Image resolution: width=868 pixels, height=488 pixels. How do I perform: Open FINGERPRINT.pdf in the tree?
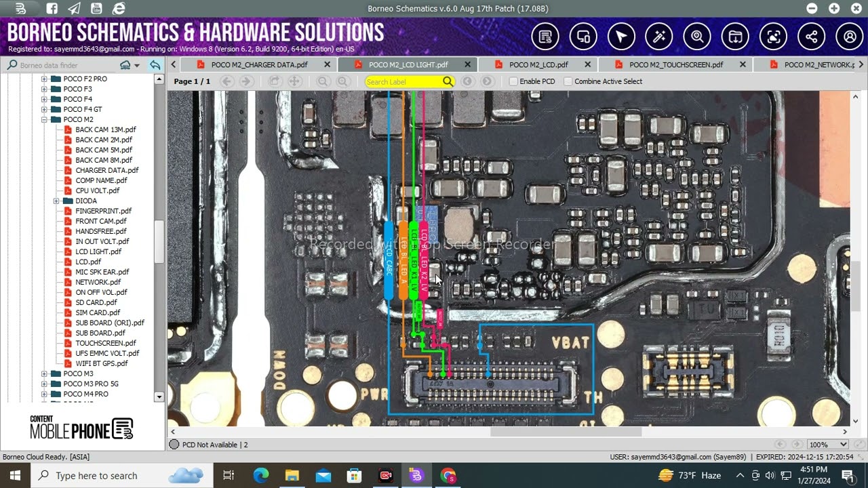click(104, 211)
